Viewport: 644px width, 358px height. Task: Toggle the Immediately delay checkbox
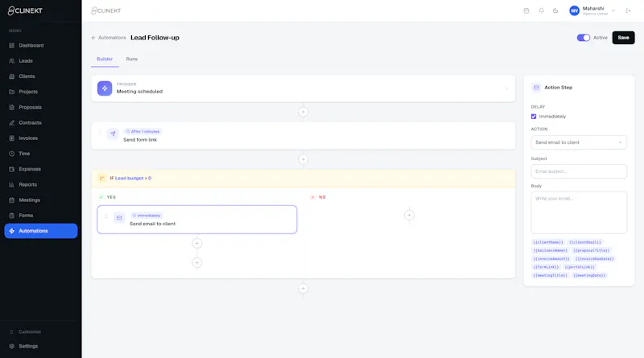click(x=534, y=117)
